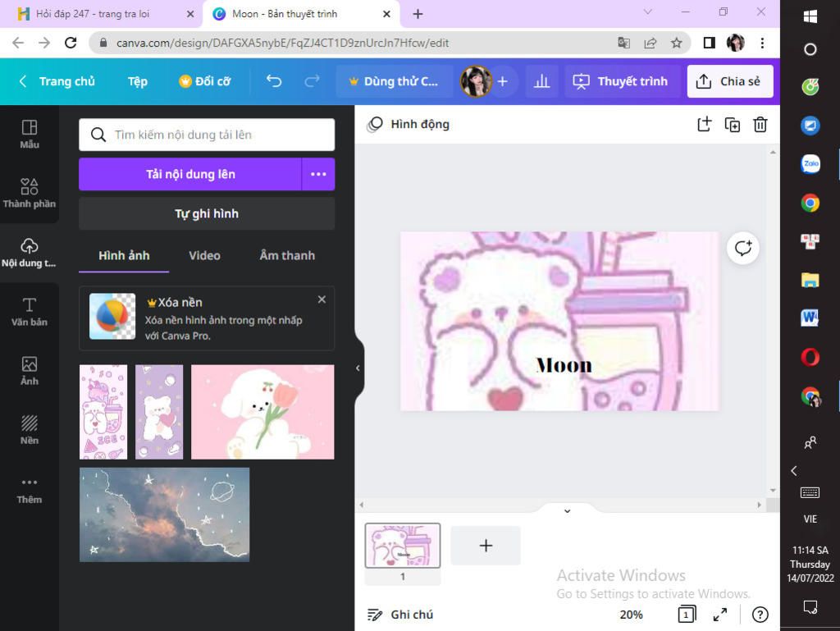Add a comment on the slide
The width and height of the screenshot is (840, 631).
click(743, 248)
